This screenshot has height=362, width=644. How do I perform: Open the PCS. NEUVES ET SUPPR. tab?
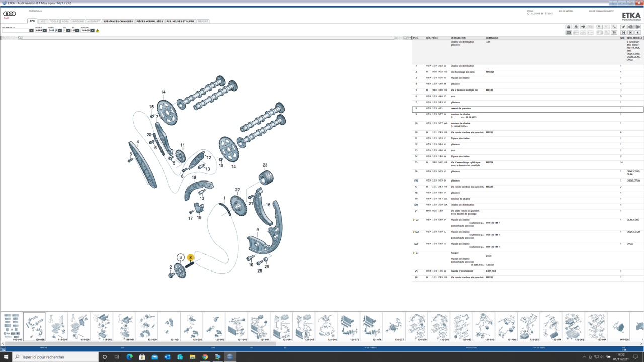click(x=180, y=21)
